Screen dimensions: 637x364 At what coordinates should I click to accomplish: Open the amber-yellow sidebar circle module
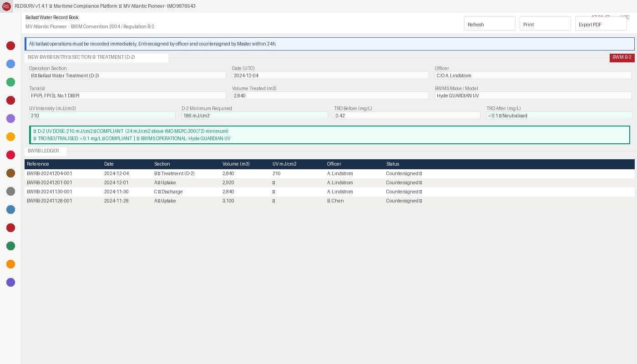coord(10,136)
